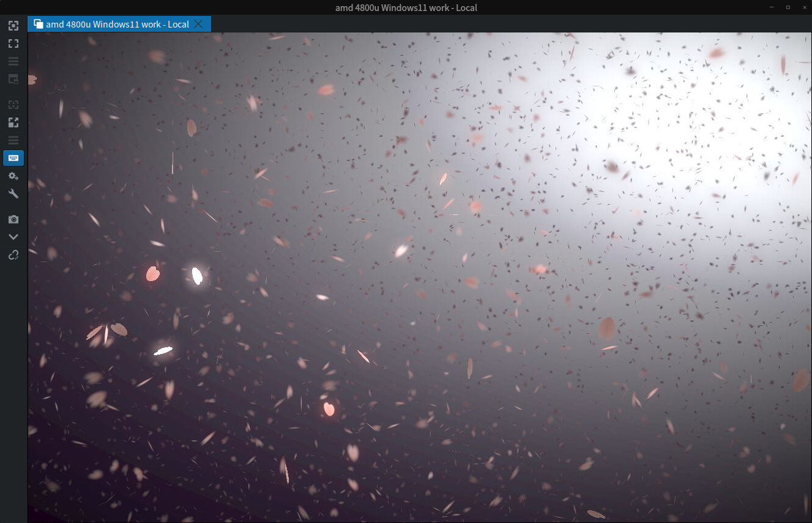Image resolution: width=812 pixels, height=523 pixels.
Task: Minimize the Remmina window from title bar
Action: pyautogui.click(x=772, y=7)
